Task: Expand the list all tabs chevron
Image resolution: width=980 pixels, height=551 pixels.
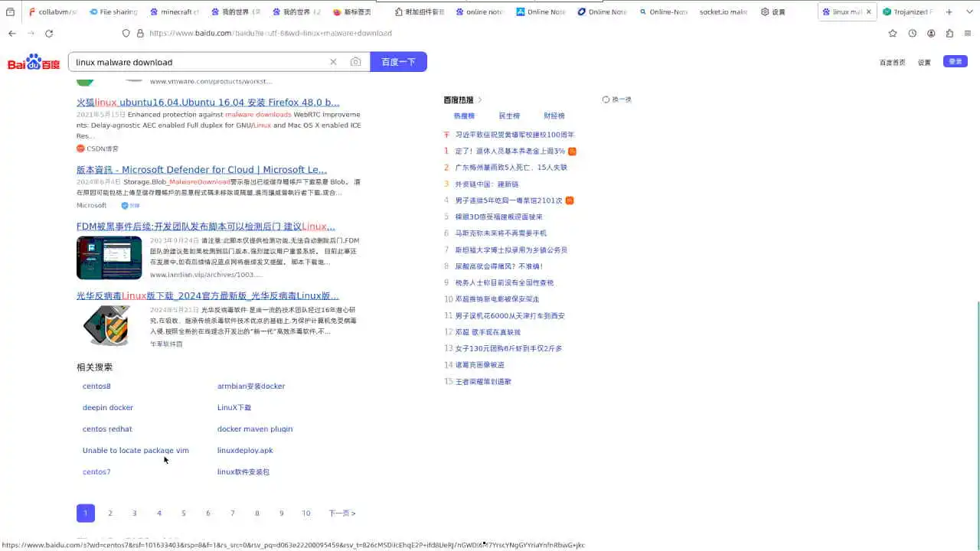Action: [969, 12]
